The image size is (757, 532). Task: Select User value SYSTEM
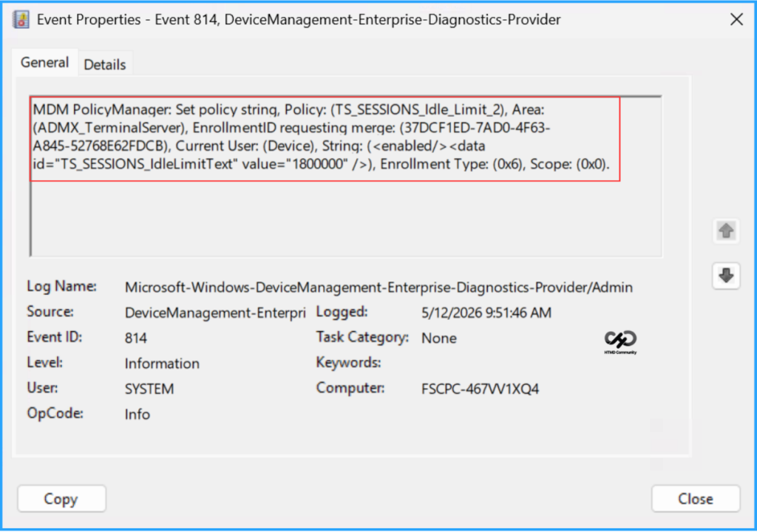pyautogui.click(x=149, y=389)
